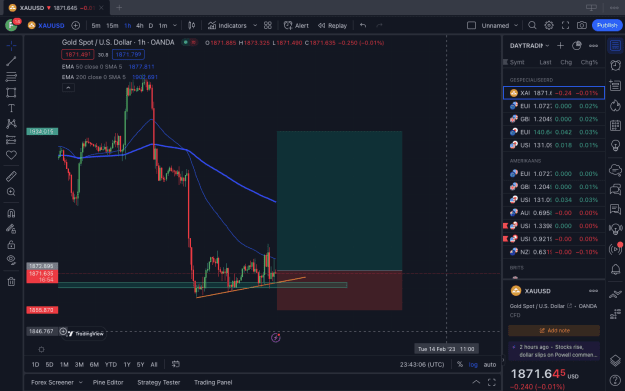The height and width of the screenshot is (391, 625).
Task: Open the chart type candles selector
Action: coord(192,26)
